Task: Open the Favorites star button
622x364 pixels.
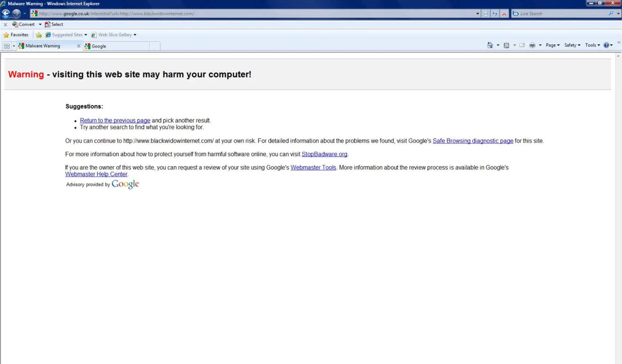Action: (16, 35)
